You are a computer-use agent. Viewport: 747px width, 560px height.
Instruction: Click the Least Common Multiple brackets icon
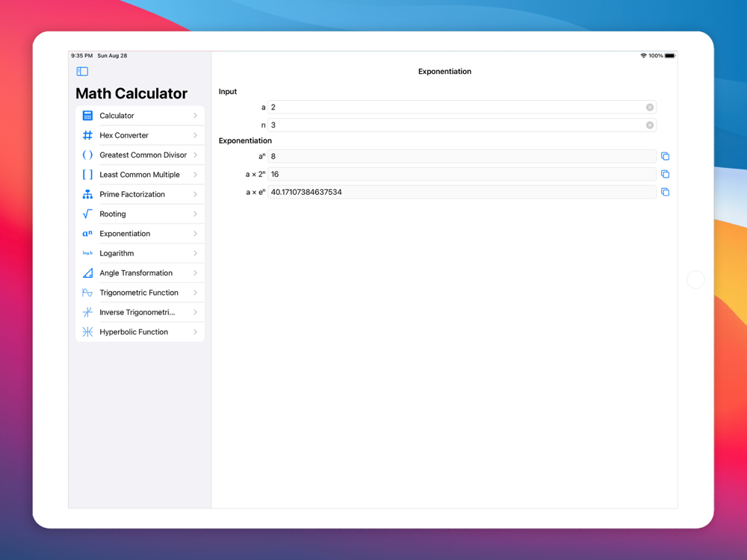click(87, 175)
